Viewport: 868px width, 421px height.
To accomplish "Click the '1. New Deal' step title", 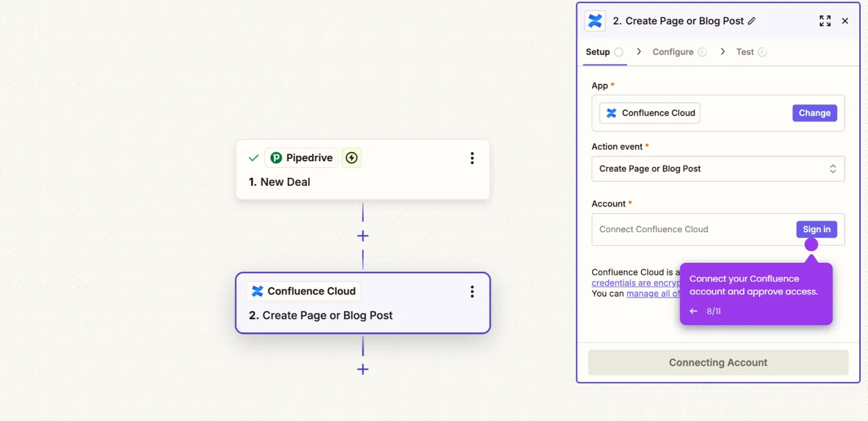I will [279, 182].
